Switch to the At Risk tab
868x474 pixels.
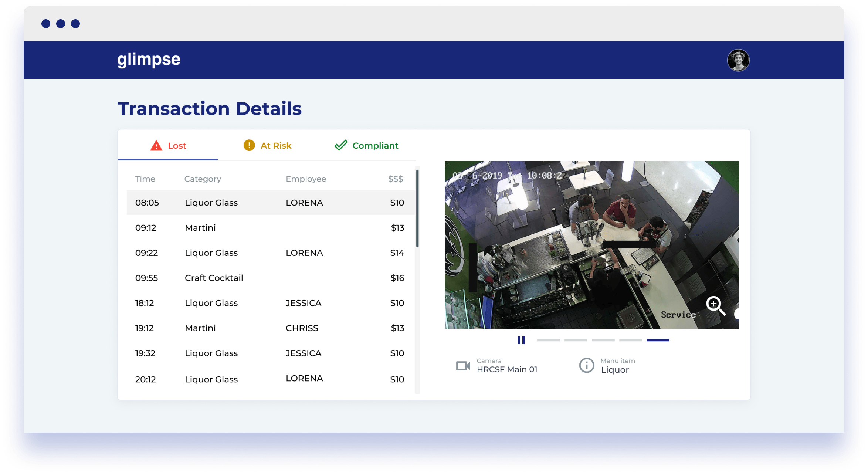coord(267,145)
